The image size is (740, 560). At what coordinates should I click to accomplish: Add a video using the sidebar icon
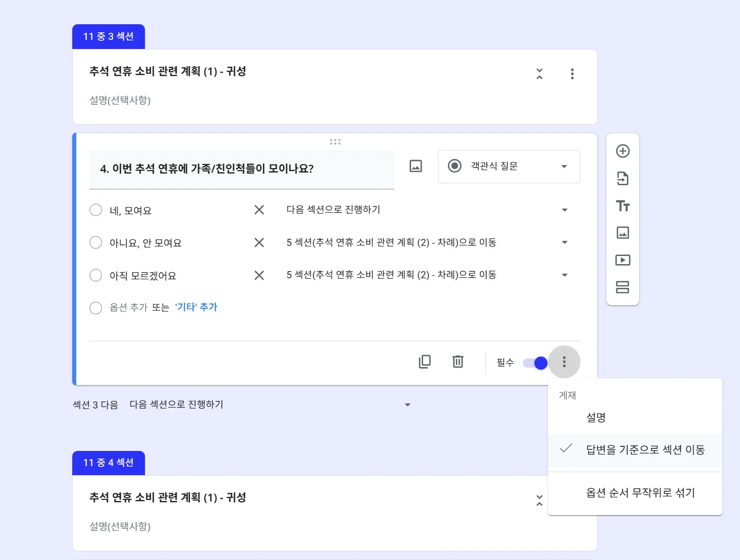tap(623, 260)
